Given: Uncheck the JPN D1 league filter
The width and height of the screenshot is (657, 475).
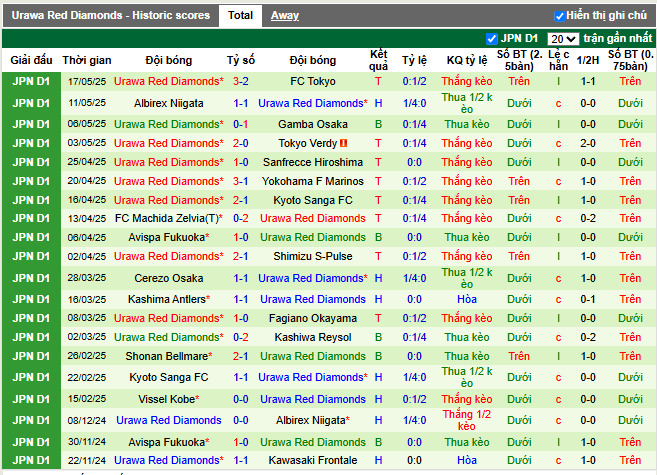Looking at the screenshot, I should 491,39.
